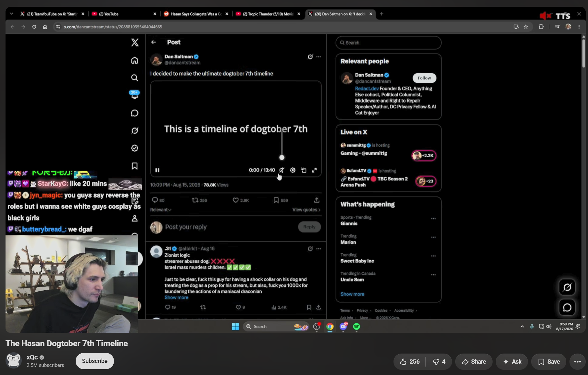This screenshot has width=588, height=375.
Task: Dislike the YouTube video
Action: [439, 362]
